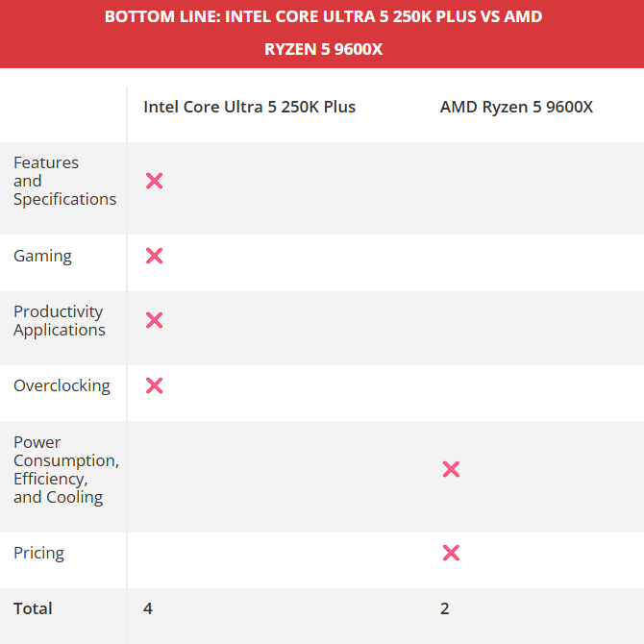Image resolution: width=644 pixels, height=644 pixels.
Task: Click the X mark in Intel's Gaming row
Action: pyautogui.click(x=154, y=256)
